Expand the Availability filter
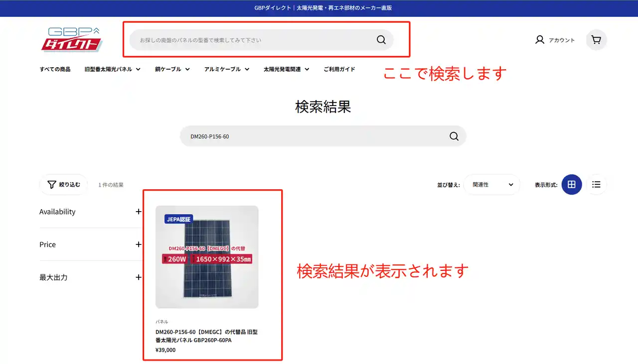This screenshot has height=364, width=638. [x=139, y=212]
